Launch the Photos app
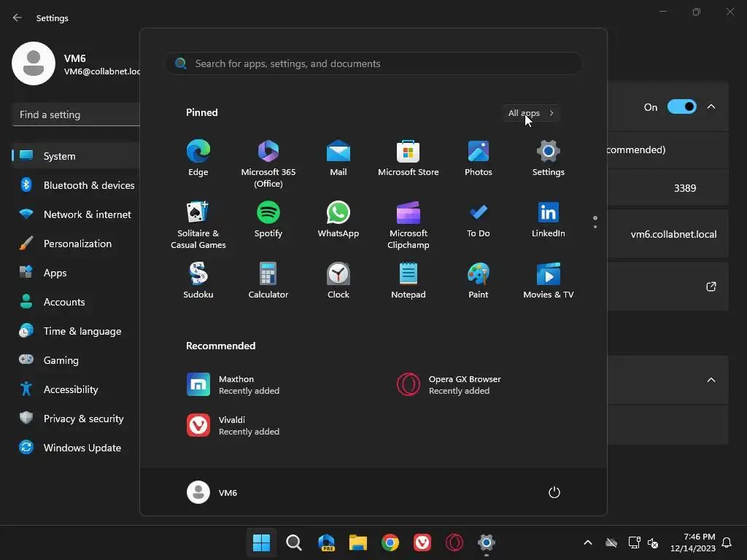This screenshot has height=560, width=747. [479, 158]
